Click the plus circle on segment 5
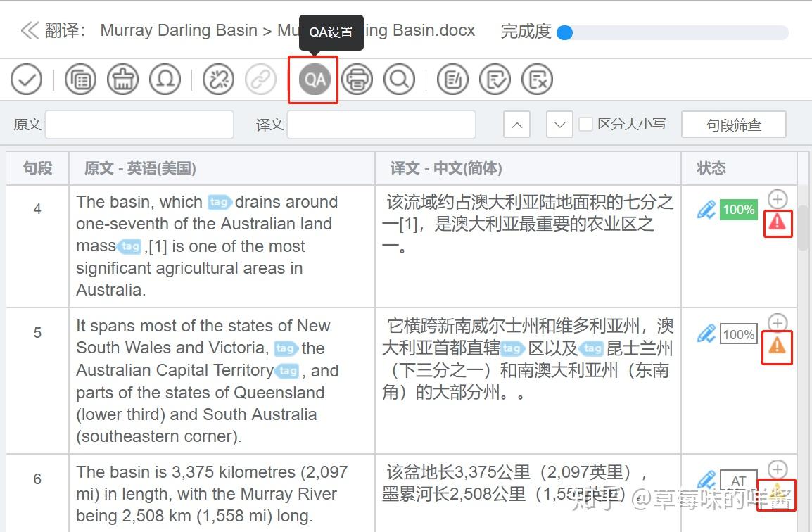Image resolution: width=812 pixels, height=532 pixels. point(777,323)
